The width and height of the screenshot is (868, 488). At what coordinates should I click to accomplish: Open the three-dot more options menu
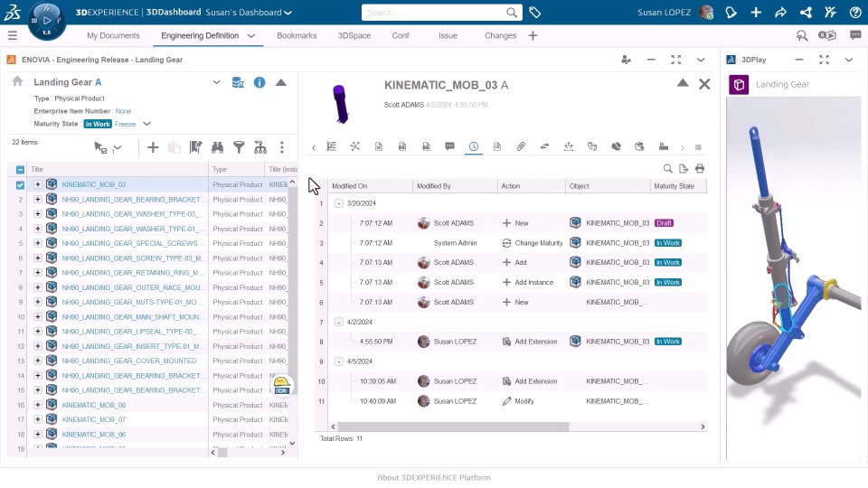pyautogui.click(x=282, y=147)
